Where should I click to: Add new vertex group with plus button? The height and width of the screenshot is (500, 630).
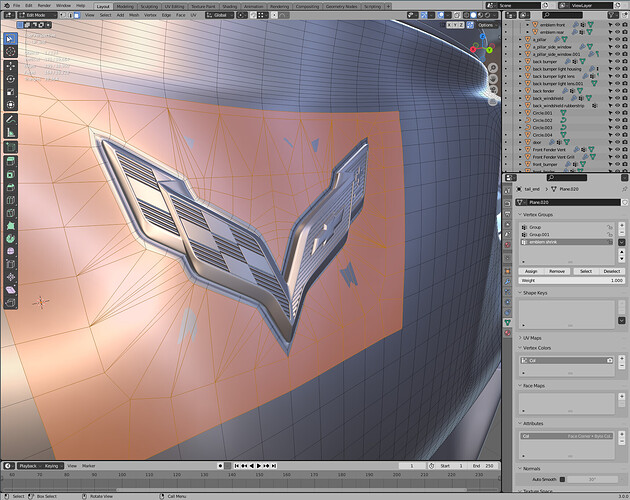pos(622,225)
